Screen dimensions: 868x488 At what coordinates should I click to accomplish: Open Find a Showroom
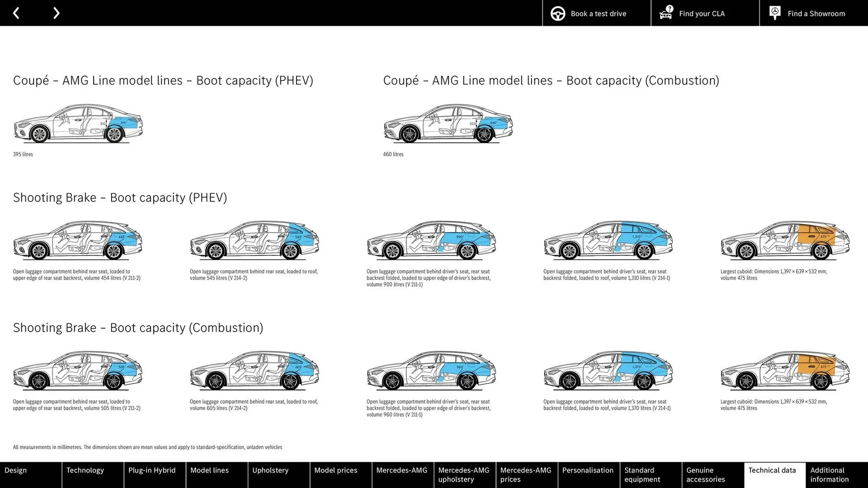pyautogui.click(x=816, y=14)
